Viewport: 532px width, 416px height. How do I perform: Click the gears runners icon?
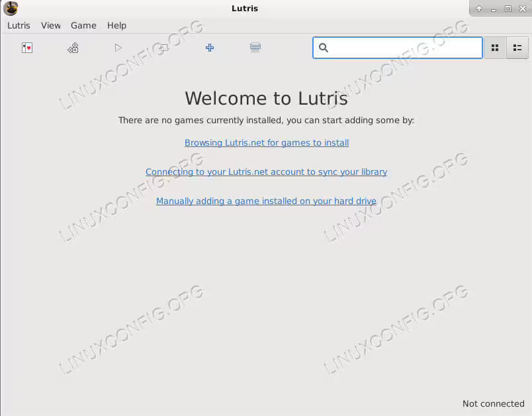pos(73,48)
